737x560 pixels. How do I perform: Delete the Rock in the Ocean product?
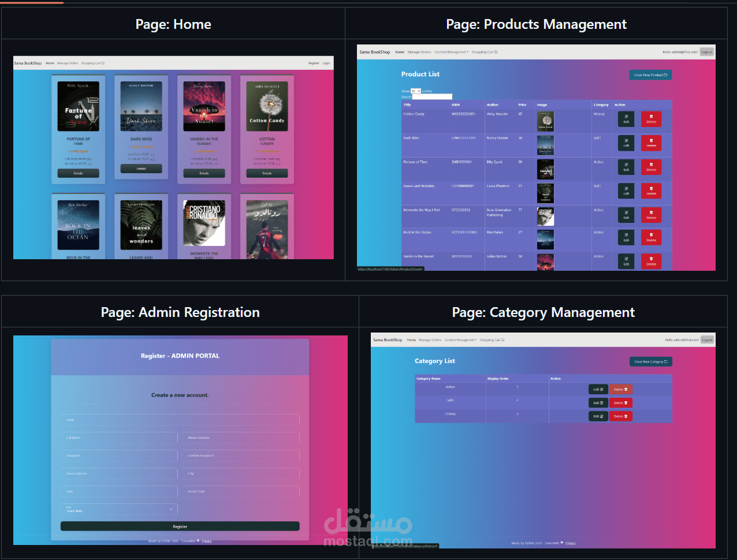point(651,237)
